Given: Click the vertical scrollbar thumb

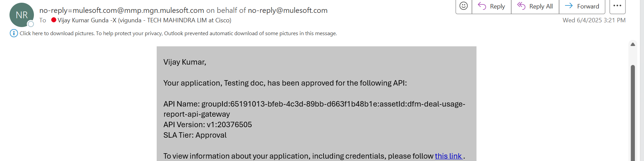Looking at the screenshot, I should 633,113.
